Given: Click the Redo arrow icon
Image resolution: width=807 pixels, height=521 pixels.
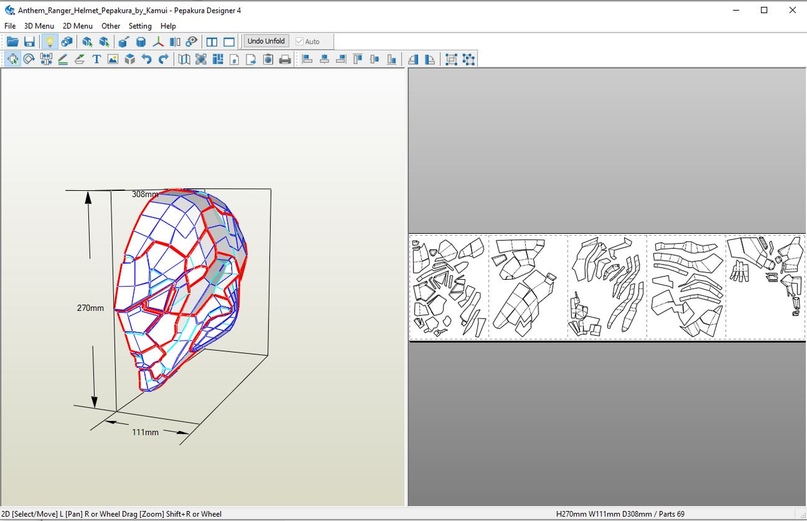Looking at the screenshot, I should click(x=163, y=60).
